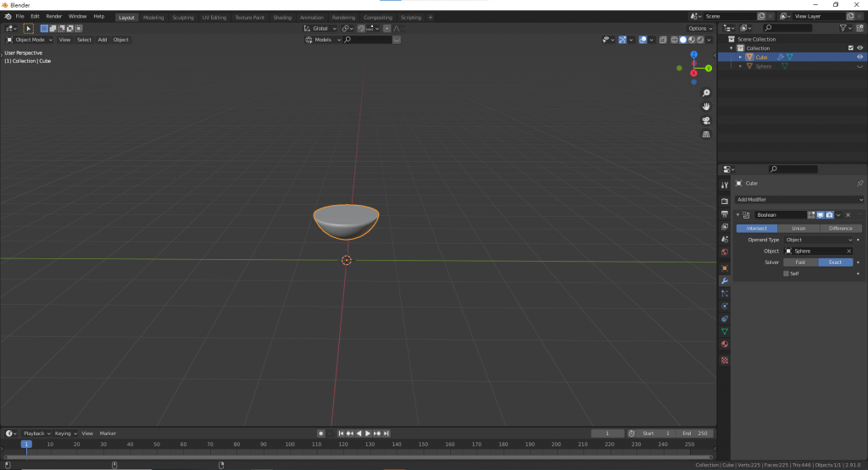Switch perspective/orthographic grid icon

706,135
